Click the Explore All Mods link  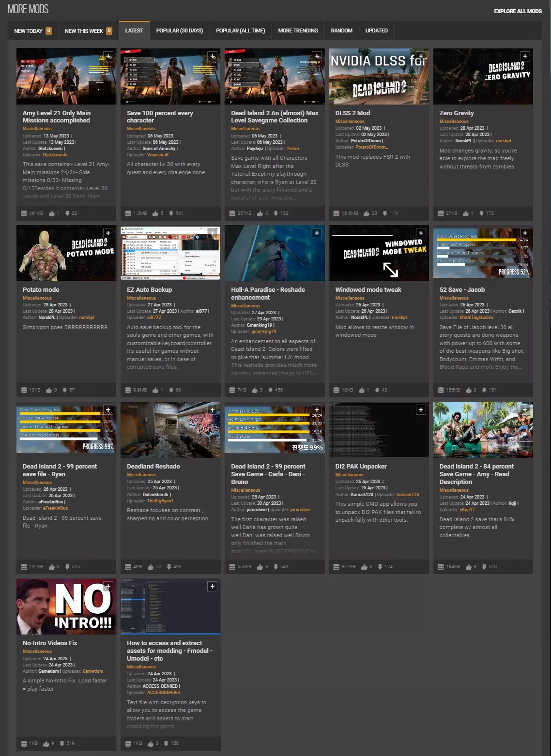[518, 11]
